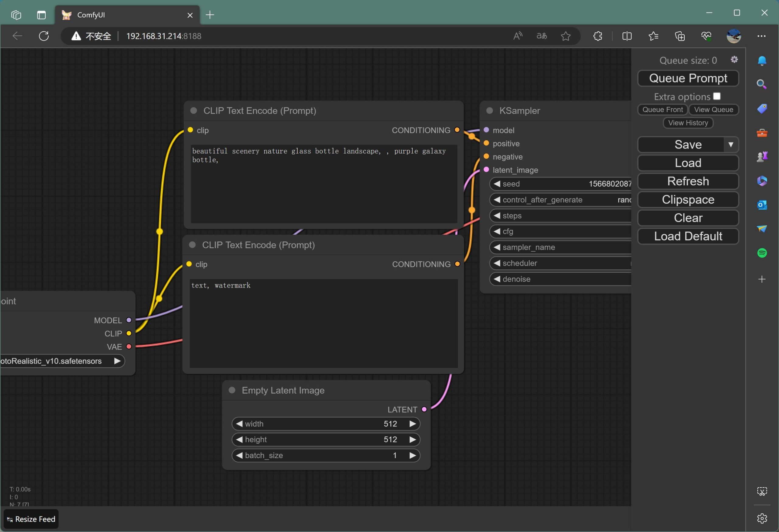Decrease batch_size with the left arrow
The image size is (779, 532).
point(239,455)
